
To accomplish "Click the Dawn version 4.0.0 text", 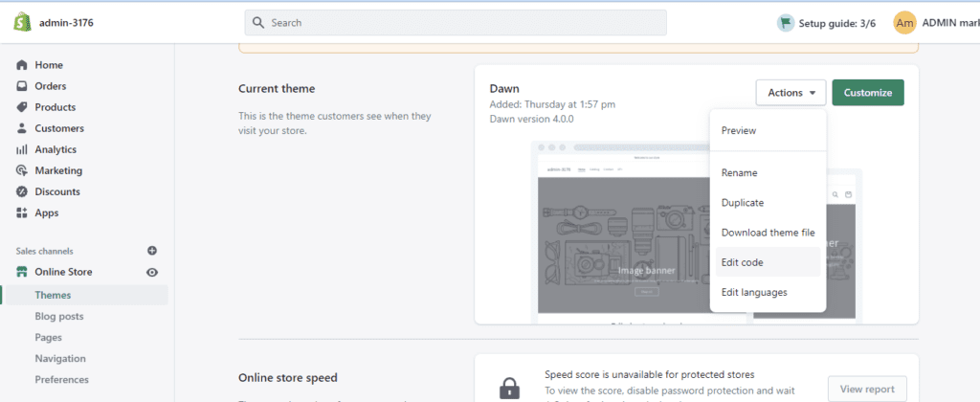I will pyautogui.click(x=532, y=119).
